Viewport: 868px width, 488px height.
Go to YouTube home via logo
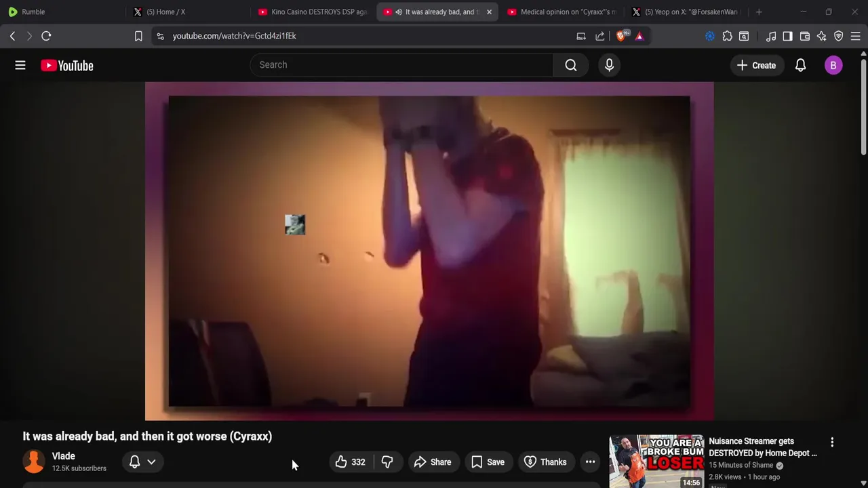(66, 65)
